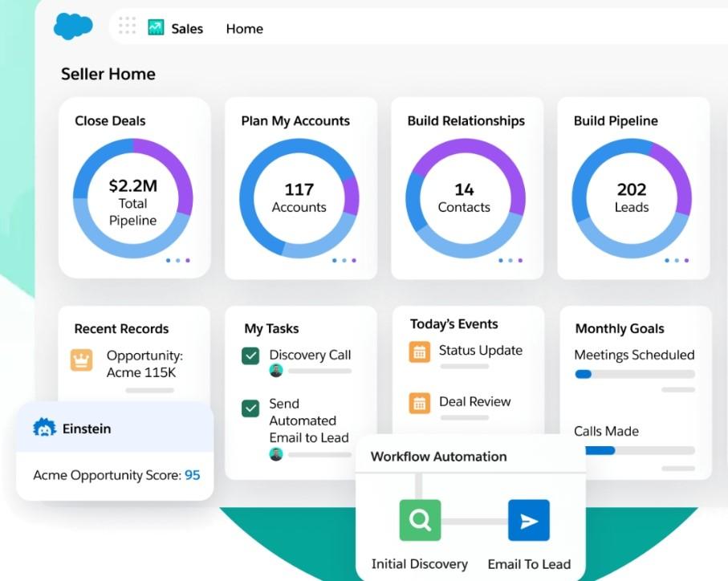
Task: Click the Build Pipeline card title
Action: pos(616,120)
